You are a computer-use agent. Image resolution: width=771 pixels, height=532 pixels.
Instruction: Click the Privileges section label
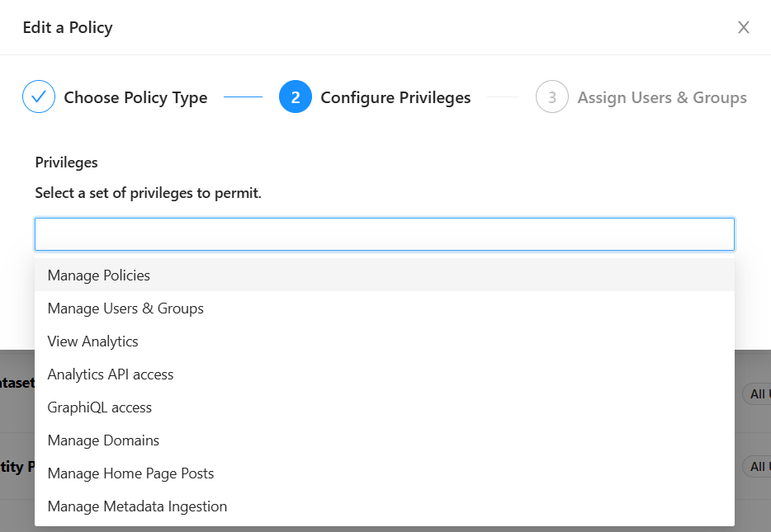pos(66,162)
